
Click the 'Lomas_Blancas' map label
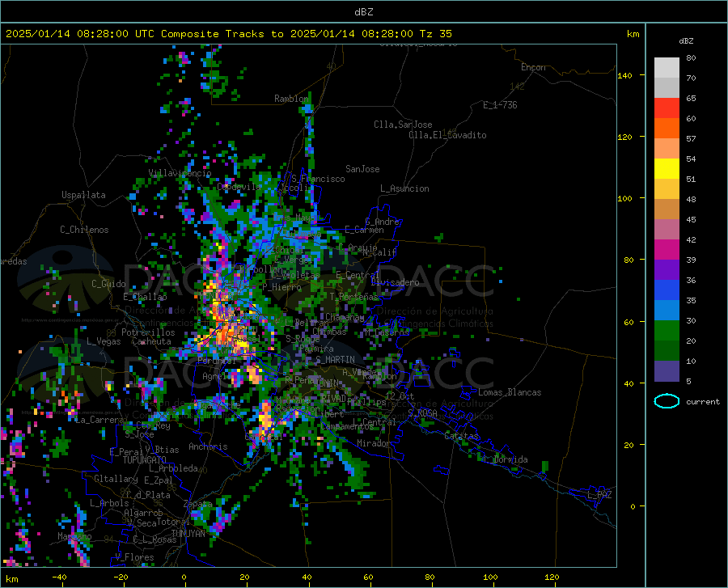(510, 392)
